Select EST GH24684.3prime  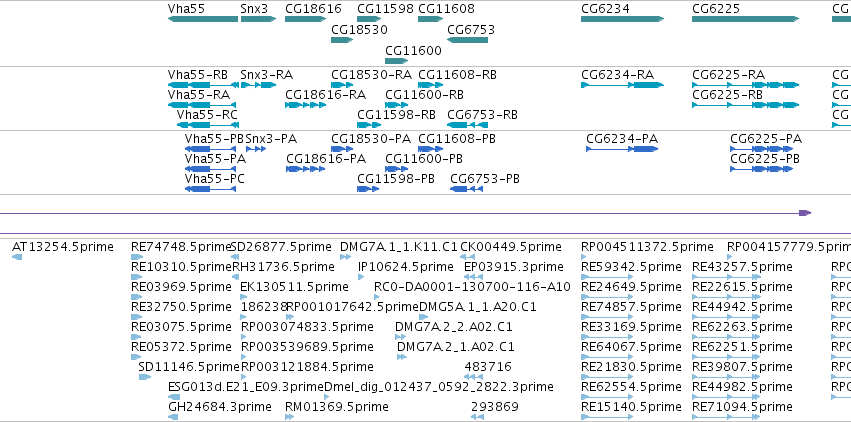pos(173,417)
